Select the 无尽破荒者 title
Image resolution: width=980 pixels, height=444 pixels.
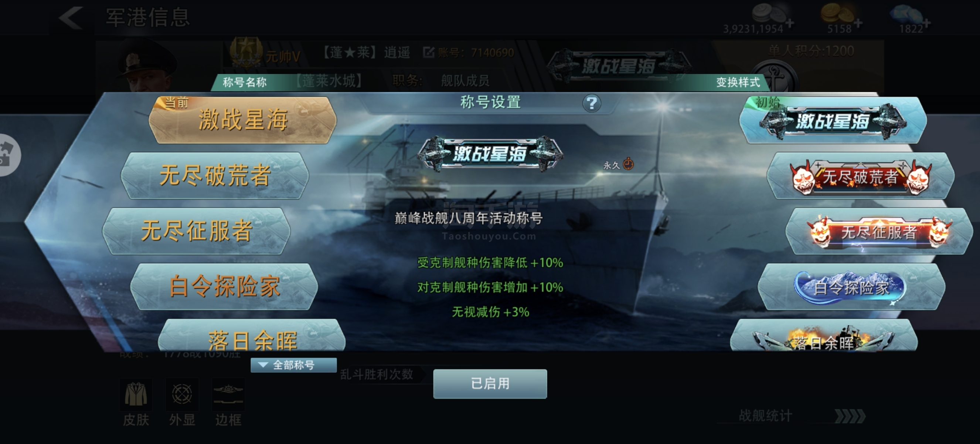(215, 175)
